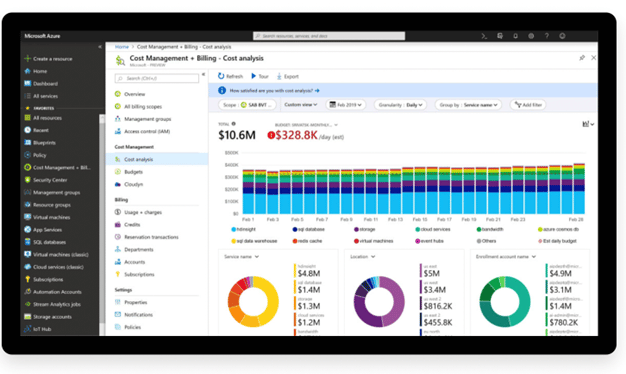The width and height of the screenshot is (626, 374).
Task: Select Overview in the blade menu
Action: tap(130, 94)
